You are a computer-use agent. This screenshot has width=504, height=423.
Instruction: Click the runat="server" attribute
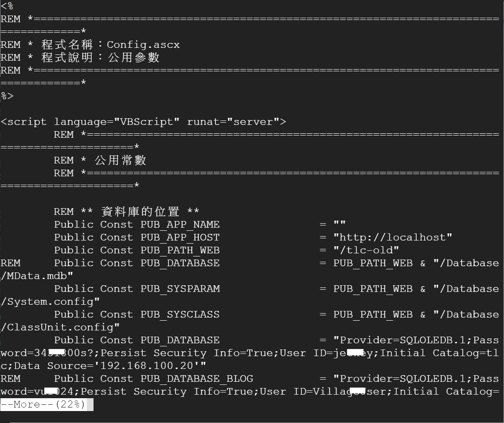(233, 122)
